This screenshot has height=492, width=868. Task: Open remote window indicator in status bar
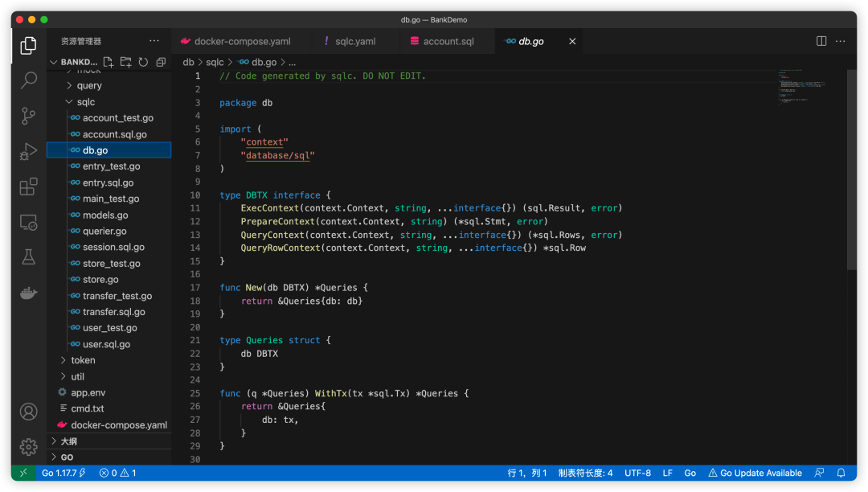[23, 474]
